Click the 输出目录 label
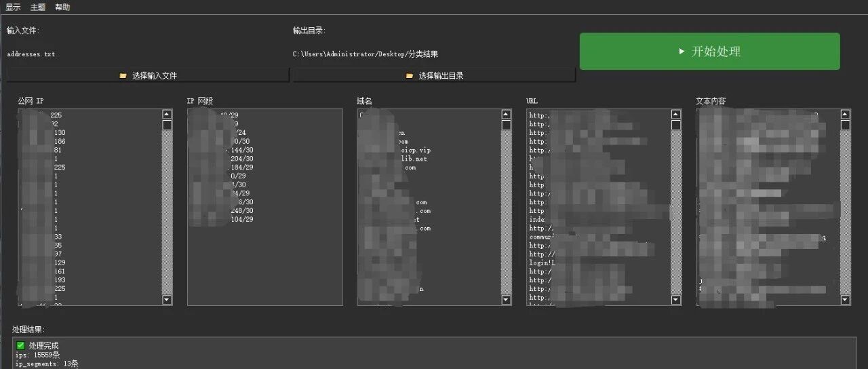Screen dimensions: 868x369 [309, 31]
